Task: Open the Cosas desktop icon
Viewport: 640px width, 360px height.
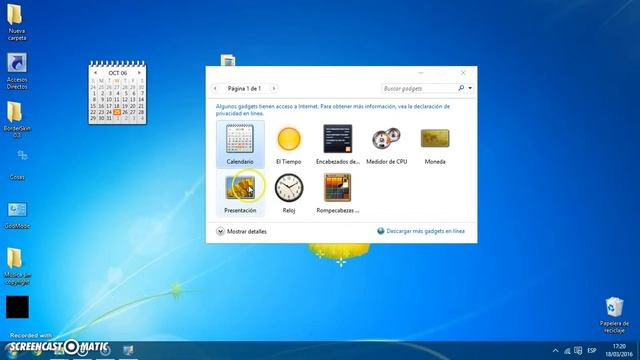Action: coord(17,165)
